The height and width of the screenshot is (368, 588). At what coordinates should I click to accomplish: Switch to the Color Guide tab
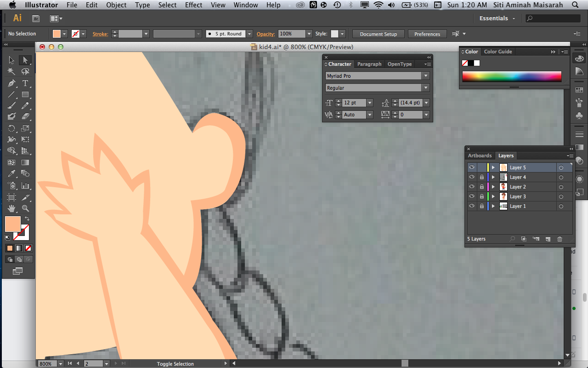coord(498,52)
